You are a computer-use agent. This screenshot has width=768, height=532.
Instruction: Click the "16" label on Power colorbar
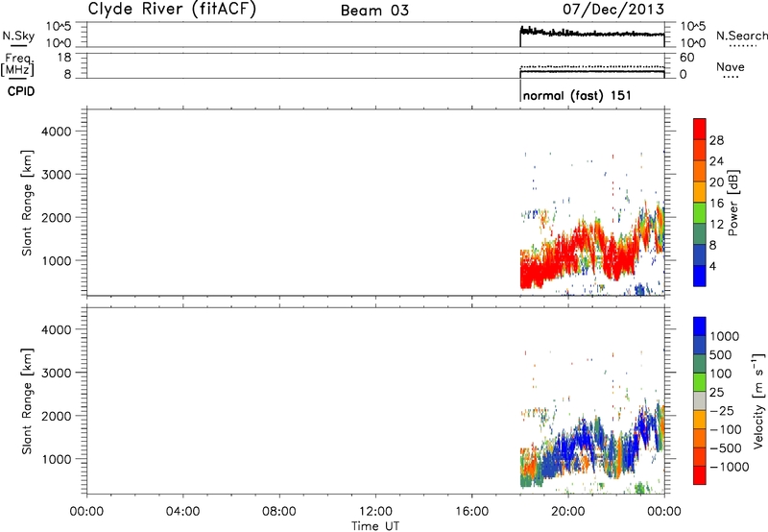pos(716,204)
